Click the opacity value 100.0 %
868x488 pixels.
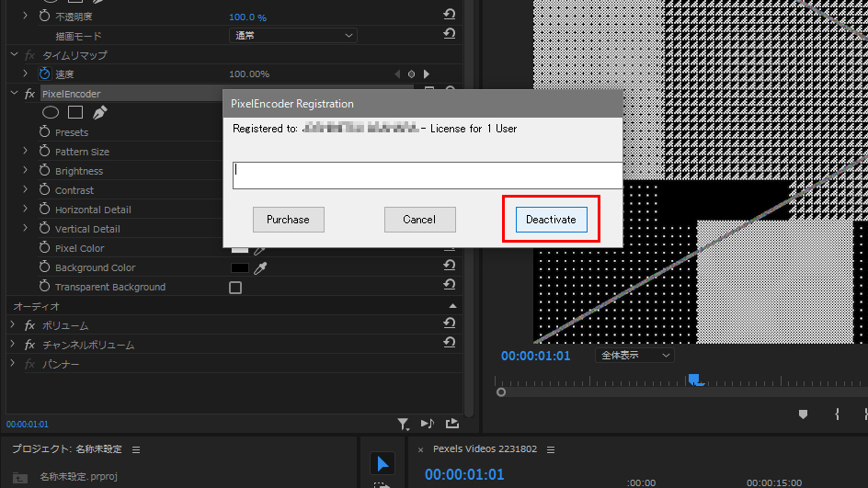(x=247, y=17)
